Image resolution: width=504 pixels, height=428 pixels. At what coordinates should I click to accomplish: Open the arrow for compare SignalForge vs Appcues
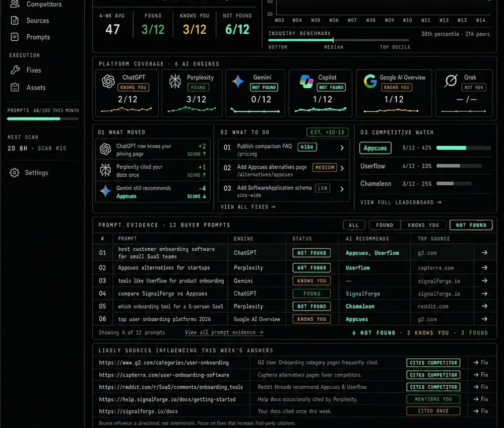[x=484, y=294]
